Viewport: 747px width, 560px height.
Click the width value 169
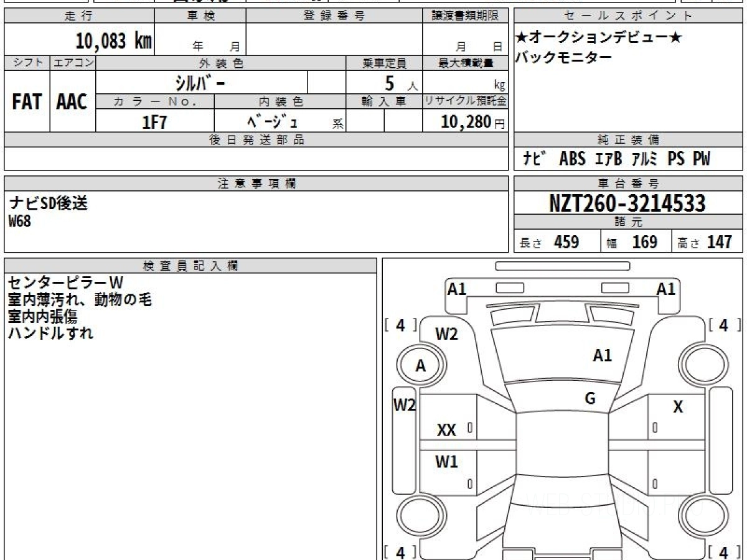point(645,242)
